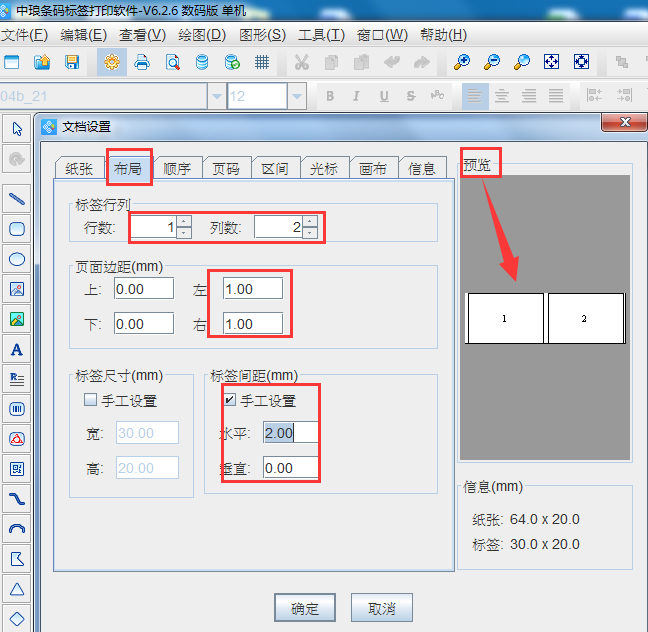Click the 确定 button
648x632 pixels.
[x=305, y=608]
